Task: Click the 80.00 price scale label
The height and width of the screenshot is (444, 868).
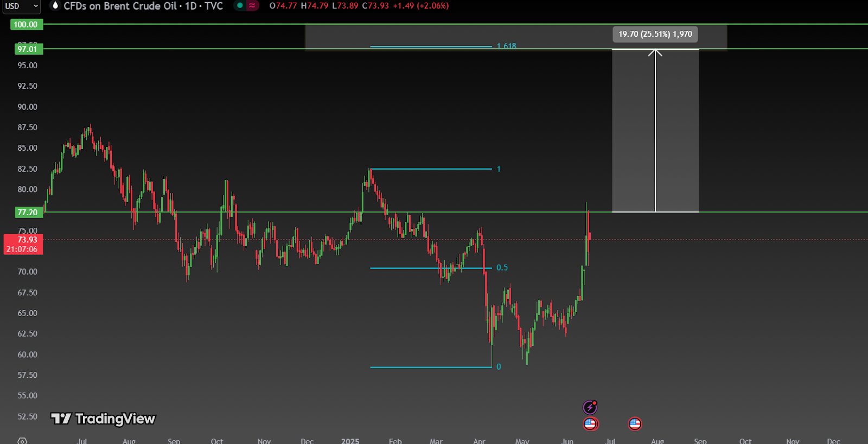Action: tap(28, 189)
